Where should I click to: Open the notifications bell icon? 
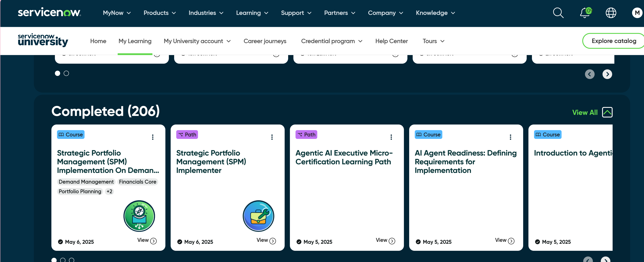(x=585, y=13)
